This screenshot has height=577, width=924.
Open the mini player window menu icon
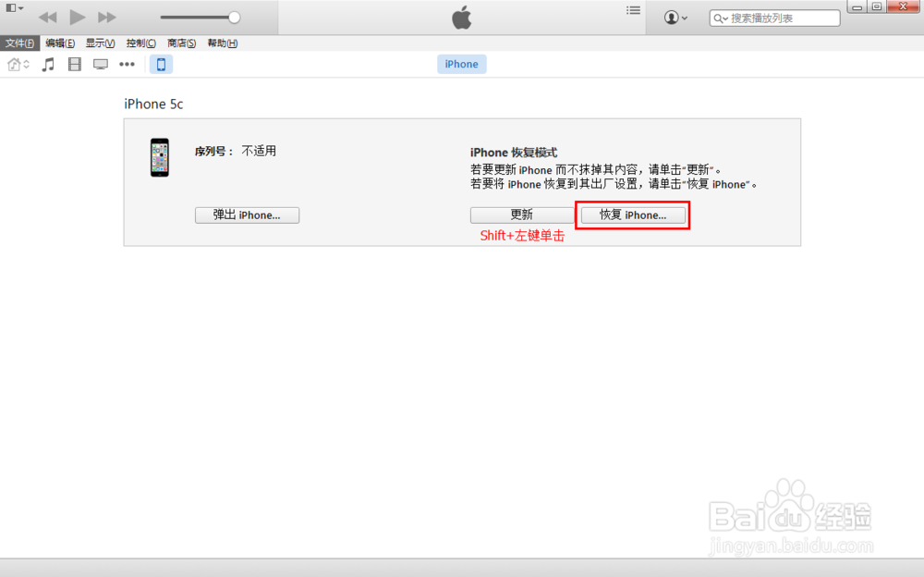pyautogui.click(x=14, y=8)
